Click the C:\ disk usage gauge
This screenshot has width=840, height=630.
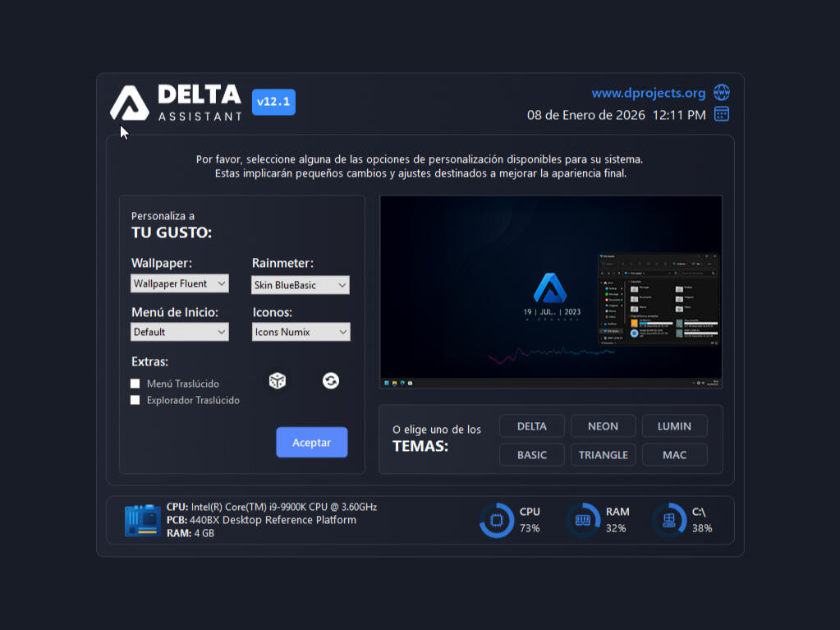click(669, 520)
